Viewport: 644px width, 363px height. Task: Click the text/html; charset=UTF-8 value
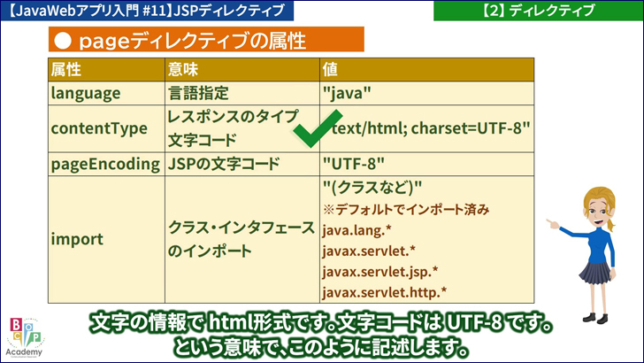click(430, 128)
